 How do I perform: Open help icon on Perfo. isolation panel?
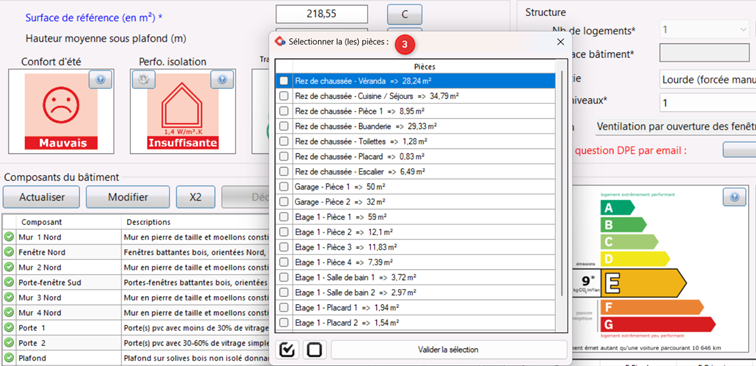click(222, 80)
